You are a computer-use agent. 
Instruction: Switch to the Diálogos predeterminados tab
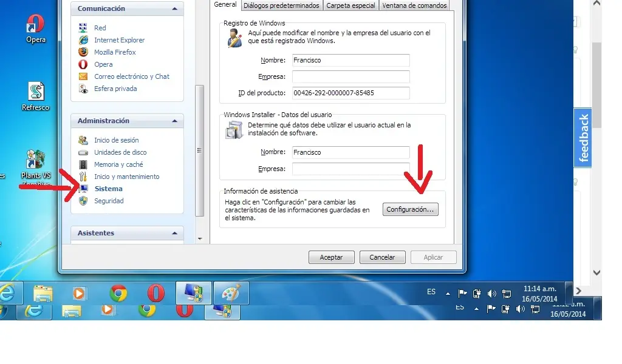click(281, 5)
